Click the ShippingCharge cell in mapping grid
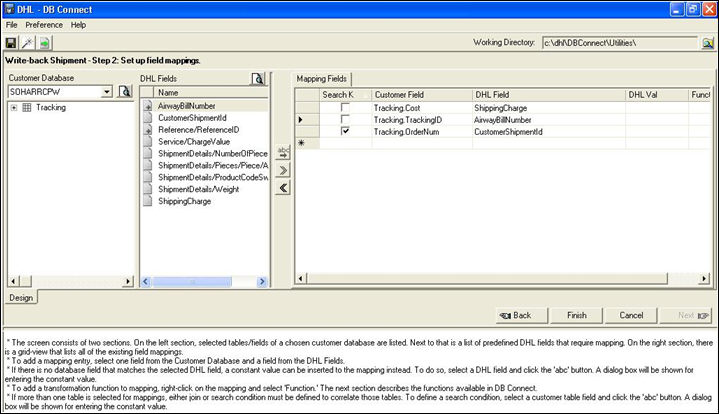 click(x=548, y=108)
